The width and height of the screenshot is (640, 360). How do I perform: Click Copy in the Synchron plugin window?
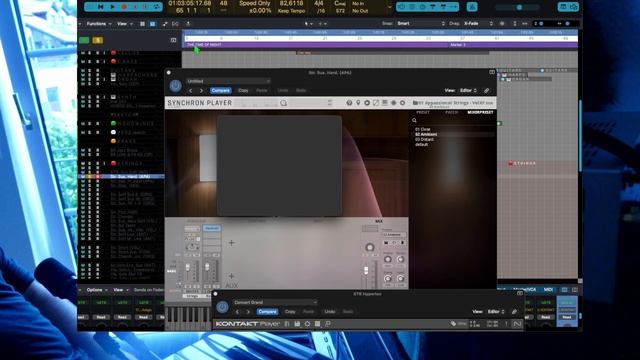point(243,91)
